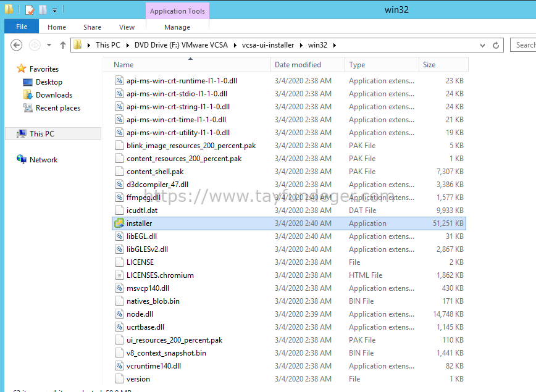Click the Network icon in navigation pane
Image resolution: width=536 pixels, height=392 pixels.
point(21,159)
